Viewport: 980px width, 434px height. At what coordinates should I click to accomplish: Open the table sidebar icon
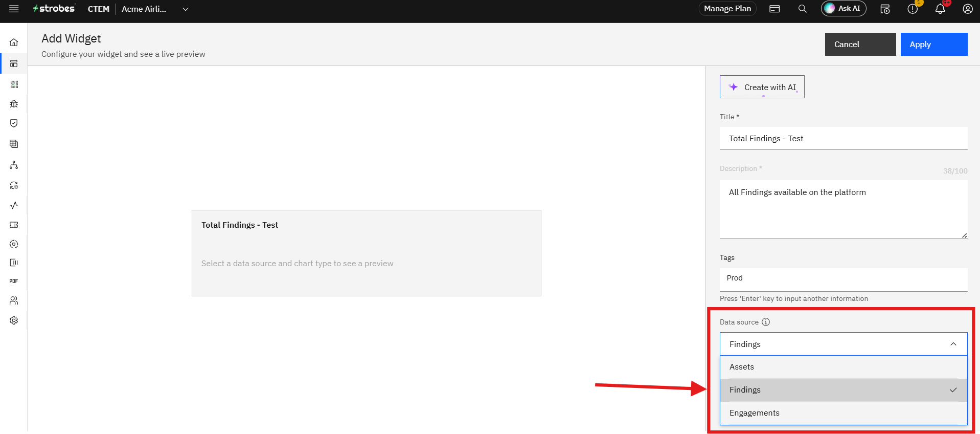(x=14, y=144)
